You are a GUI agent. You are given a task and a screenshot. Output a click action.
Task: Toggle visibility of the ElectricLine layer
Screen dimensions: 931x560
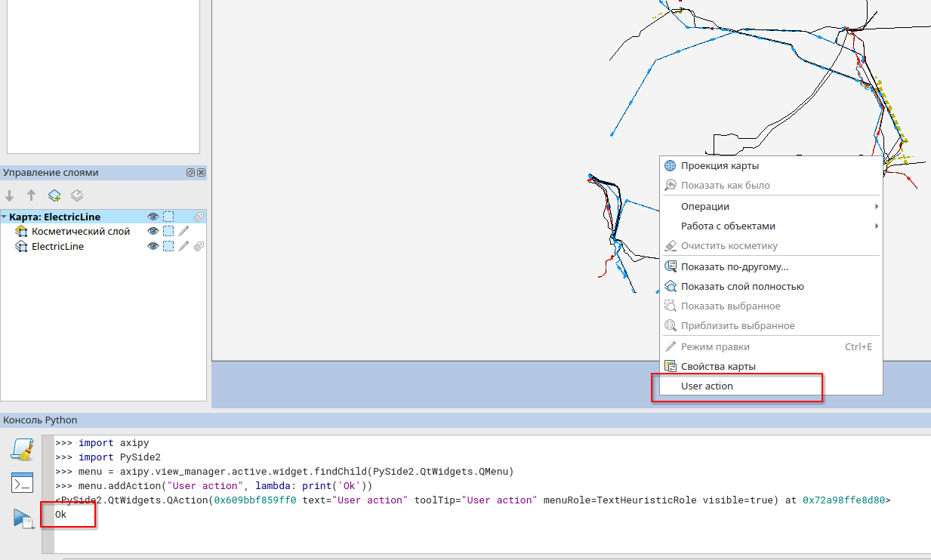tap(153, 245)
